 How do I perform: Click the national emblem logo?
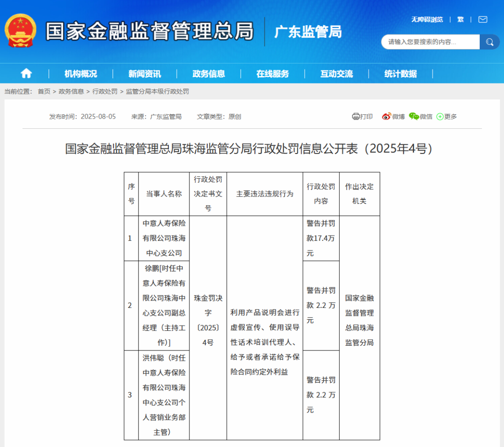(x=20, y=31)
